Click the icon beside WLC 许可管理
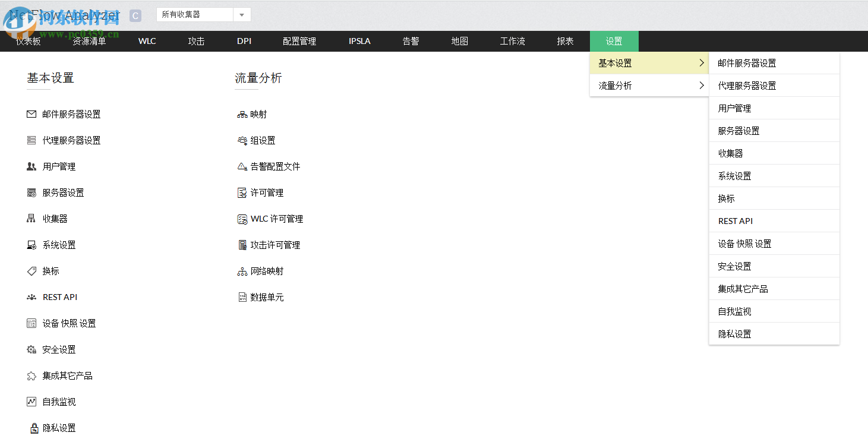 coord(242,219)
